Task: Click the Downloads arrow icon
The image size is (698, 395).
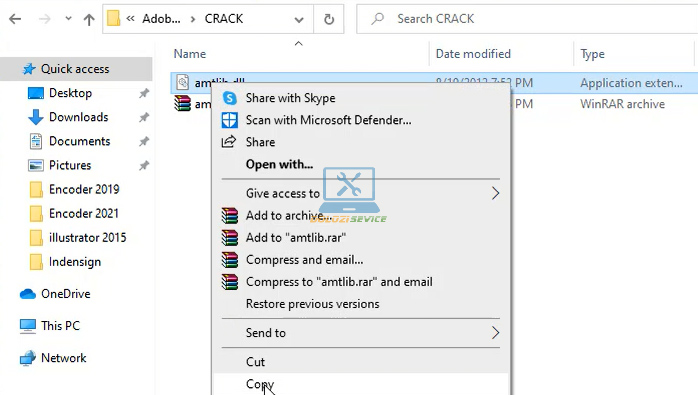Action: point(36,117)
